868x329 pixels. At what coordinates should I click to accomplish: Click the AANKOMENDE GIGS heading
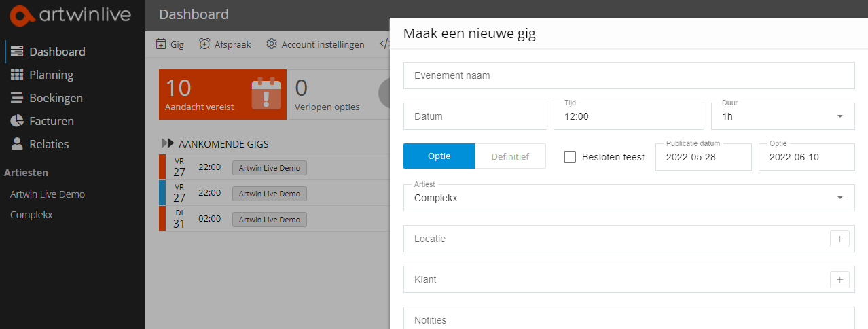[223, 144]
